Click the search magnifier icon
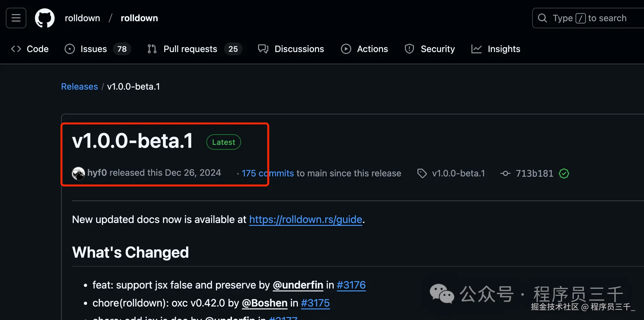The width and height of the screenshot is (644, 320). click(542, 18)
